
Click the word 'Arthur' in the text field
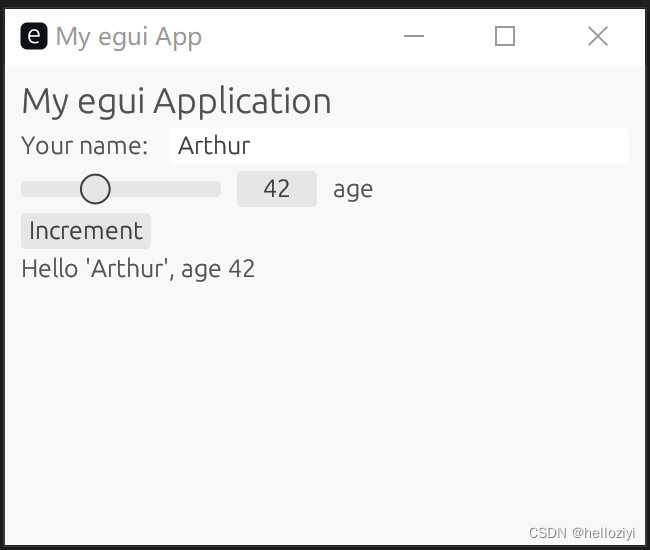click(214, 146)
